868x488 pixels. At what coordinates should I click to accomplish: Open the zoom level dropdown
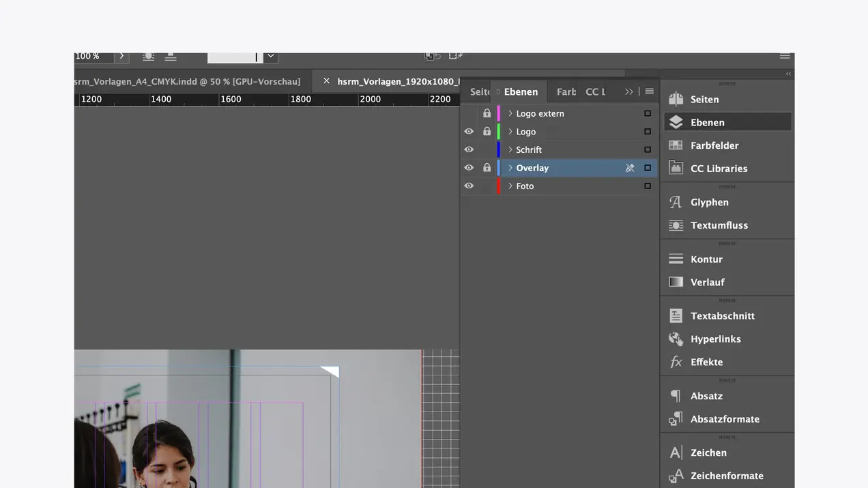pos(121,57)
